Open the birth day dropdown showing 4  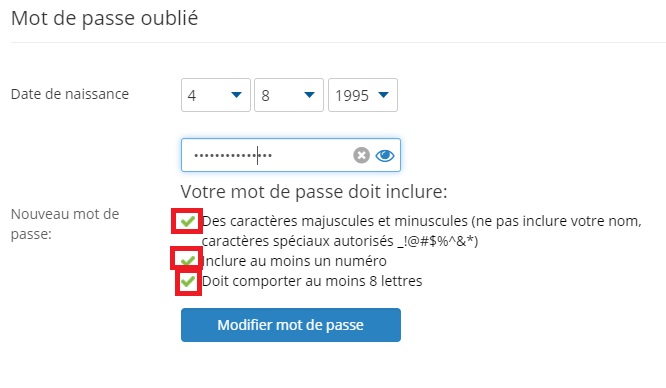click(216, 95)
